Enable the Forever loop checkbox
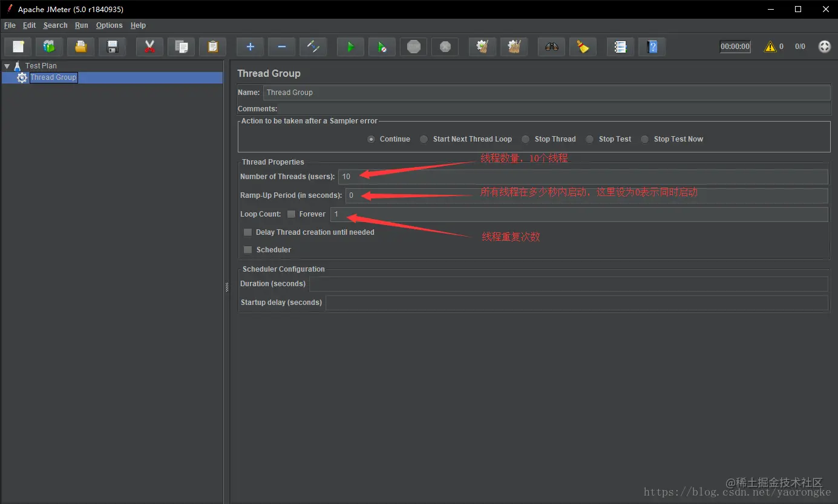The image size is (838, 504). click(x=292, y=214)
